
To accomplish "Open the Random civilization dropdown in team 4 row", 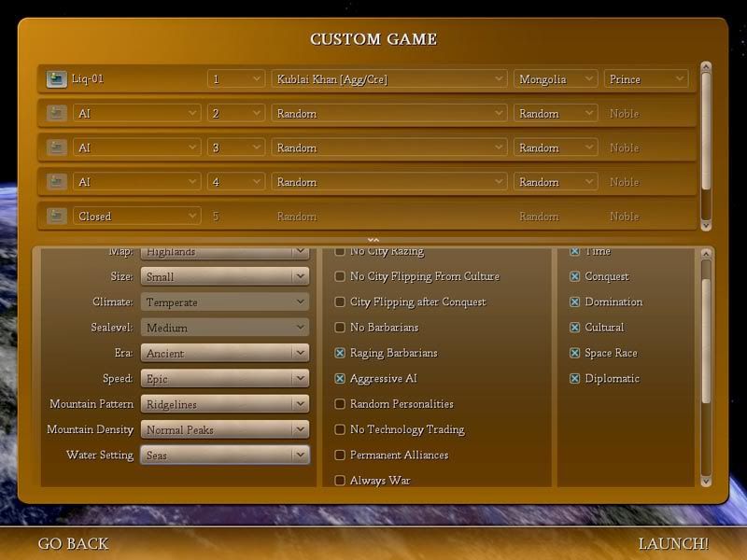I will [x=556, y=182].
